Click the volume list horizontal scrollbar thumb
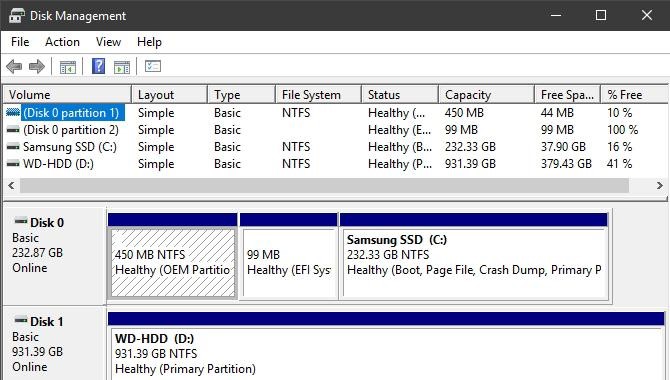Screen dimensions: 670x380 tap(324, 186)
